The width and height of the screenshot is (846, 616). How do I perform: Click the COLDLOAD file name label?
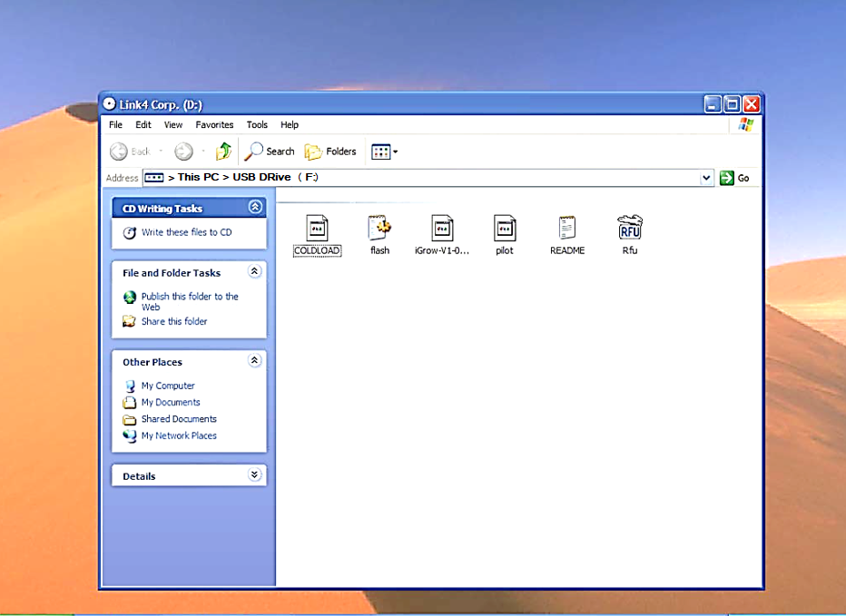(x=318, y=250)
